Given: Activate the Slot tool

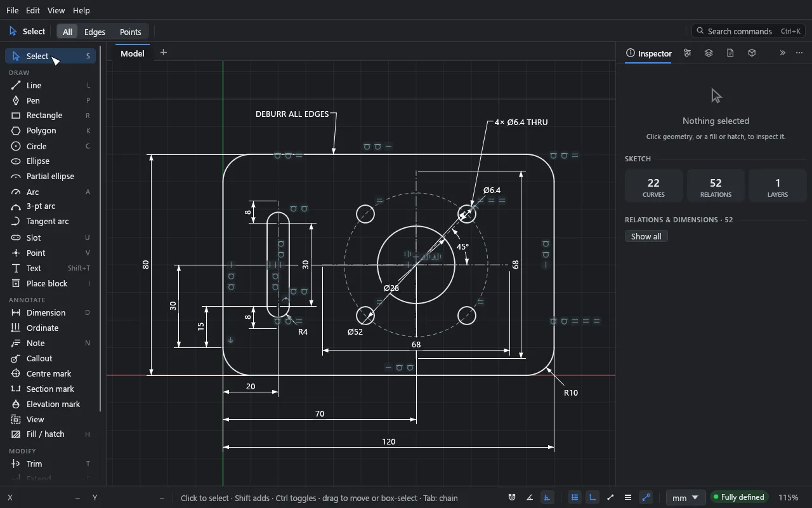Looking at the screenshot, I should click(x=51, y=237).
